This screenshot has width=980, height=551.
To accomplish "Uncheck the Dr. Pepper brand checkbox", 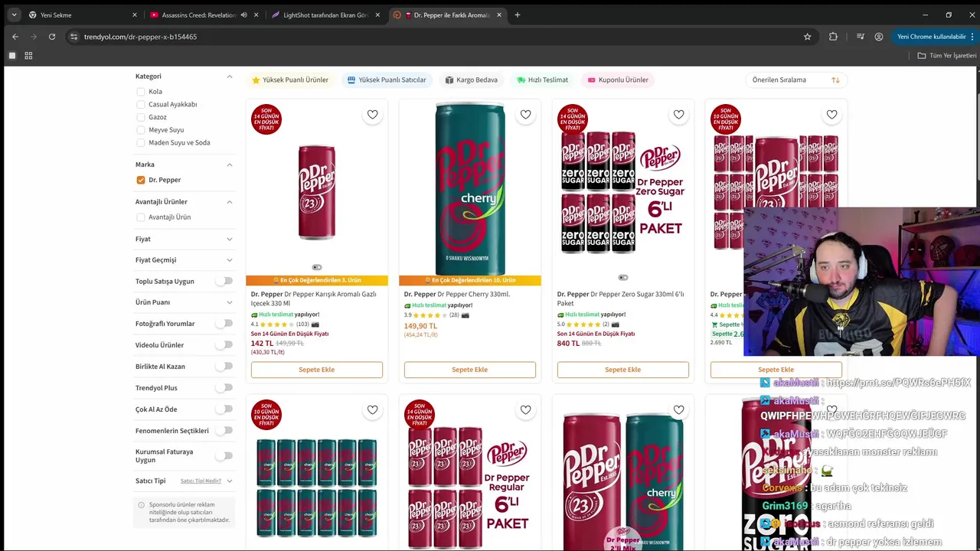I will point(141,180).
